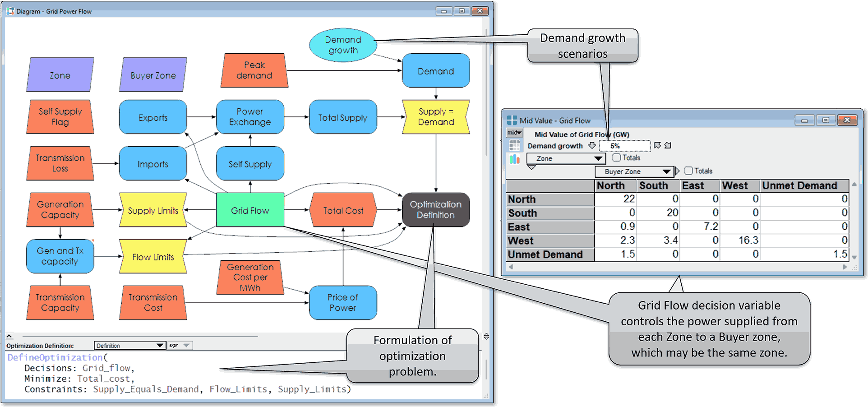The width and height of the screenshot is (868, 407).
Task: Switch result to table view icon
Action: 514,145
